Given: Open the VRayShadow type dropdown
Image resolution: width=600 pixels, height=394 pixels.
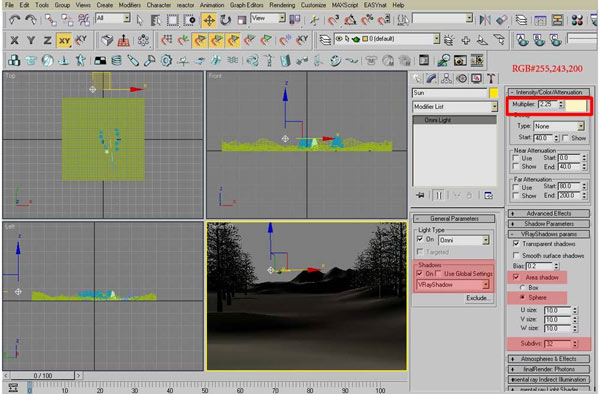Looking at the screenshot, I should (453, 285).
